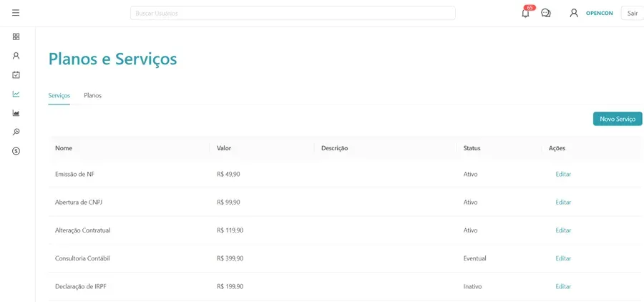The height and width of the screenshot is (302, 644).
Task: Edit the Declaração de IRPF service
Action: [x=563, y=286]
